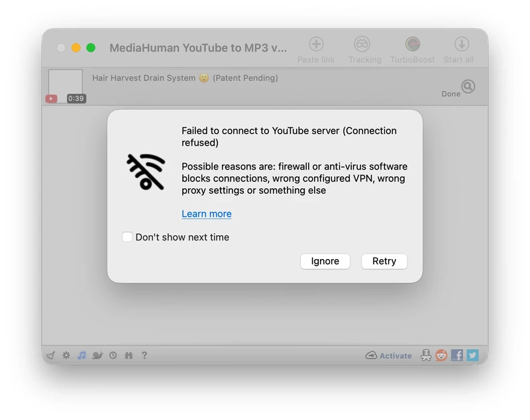530x420 pixels.
Task: Open the Hair Harvest video thumbnail
Action: [66, 85]
